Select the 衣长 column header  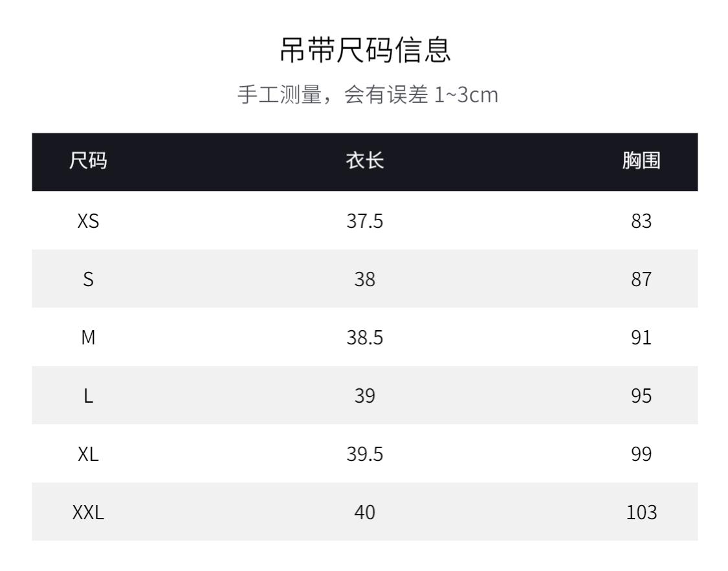[365, 162]
